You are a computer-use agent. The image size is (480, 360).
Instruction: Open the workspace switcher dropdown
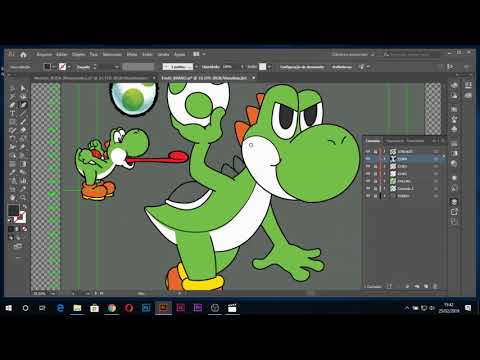pyautogui.click(x=353, y=54)
